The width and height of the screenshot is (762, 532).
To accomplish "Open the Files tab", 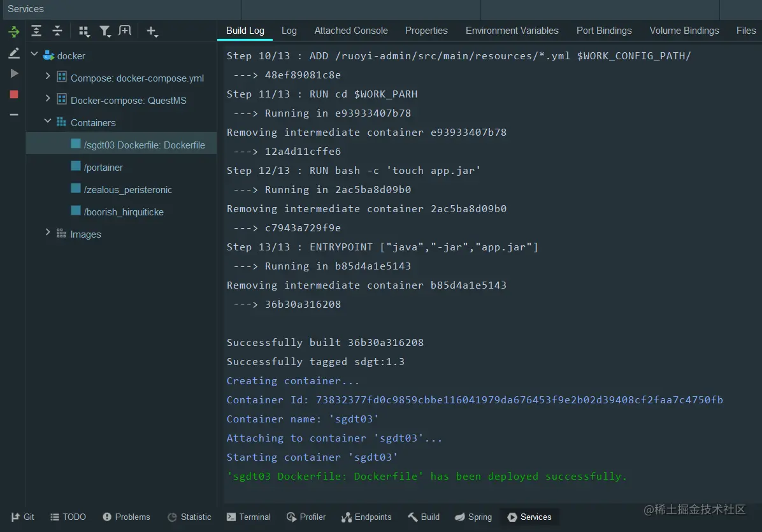I will (746, 31).
